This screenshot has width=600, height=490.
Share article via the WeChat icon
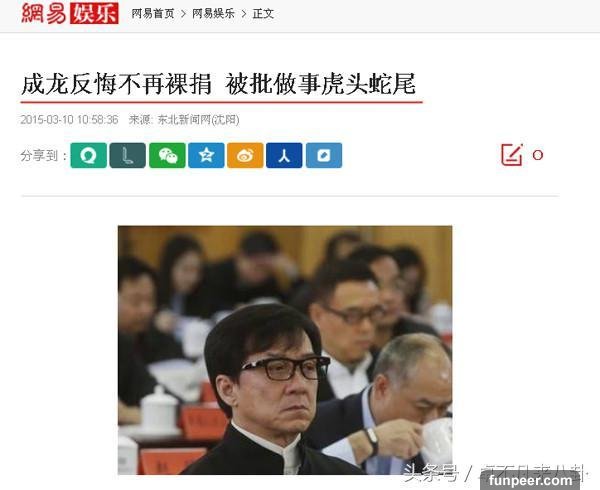tap(167, 155)
